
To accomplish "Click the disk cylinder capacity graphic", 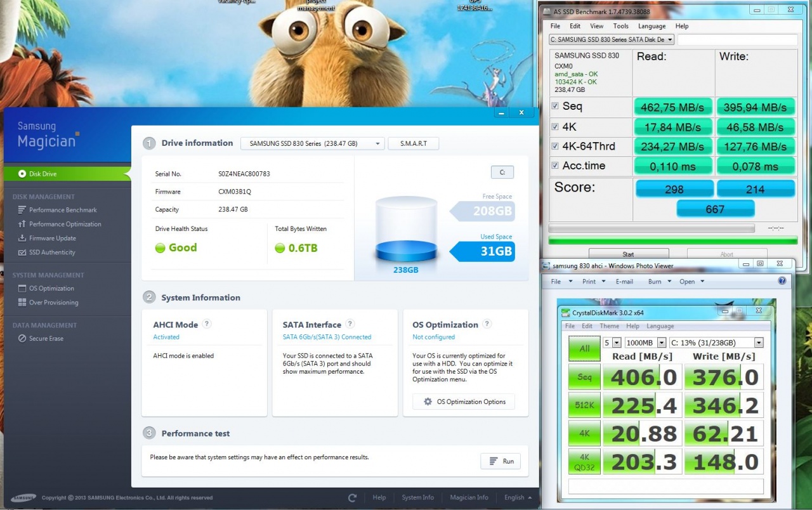I will tap(406, 230).
